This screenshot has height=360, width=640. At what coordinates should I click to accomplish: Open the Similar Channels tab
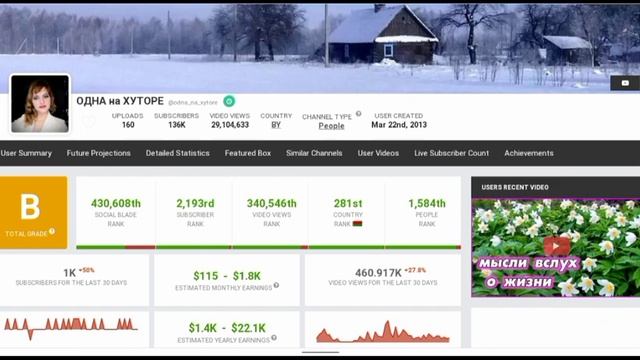click(314, 153)
